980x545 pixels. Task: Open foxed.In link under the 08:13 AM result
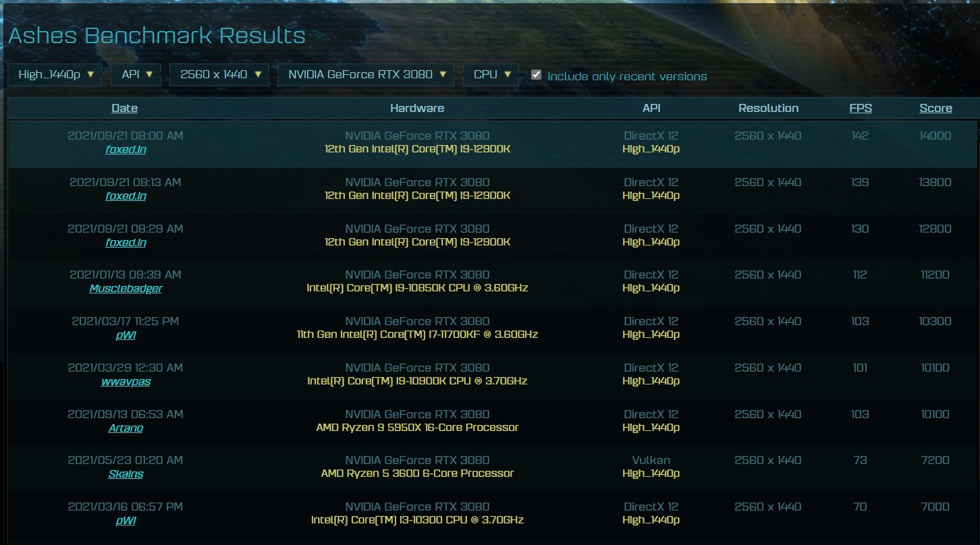pos(126,196)
